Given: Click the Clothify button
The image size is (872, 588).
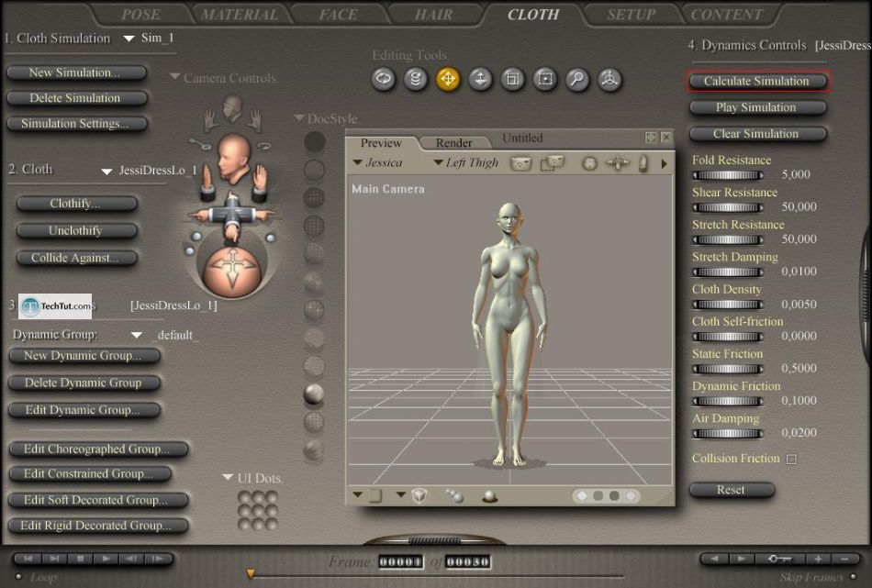Looking at the screenshot, I should point(77,204).
